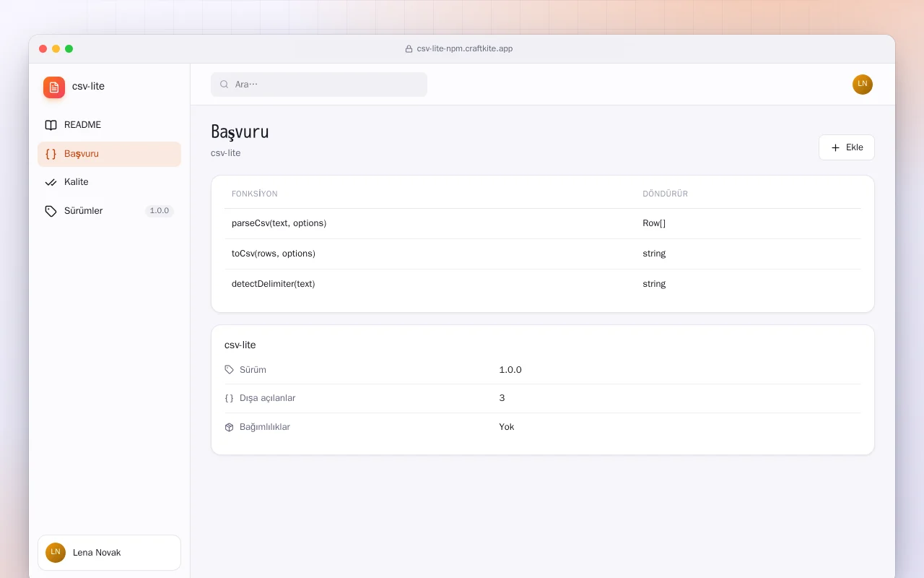Viewport: 924px width, 578px height.
Task: Click detectDelimiter(text) function row
Action: pos(543,285)
